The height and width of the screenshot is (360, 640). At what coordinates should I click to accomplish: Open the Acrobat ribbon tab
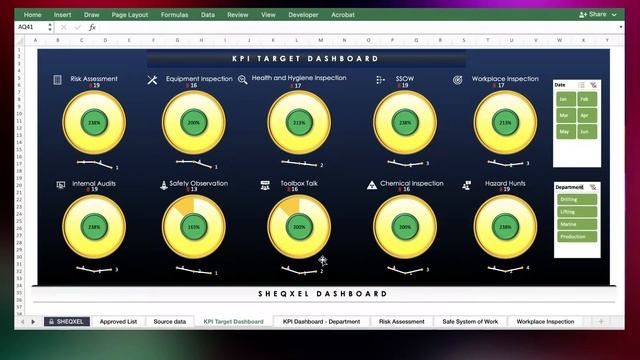[343, 15]
